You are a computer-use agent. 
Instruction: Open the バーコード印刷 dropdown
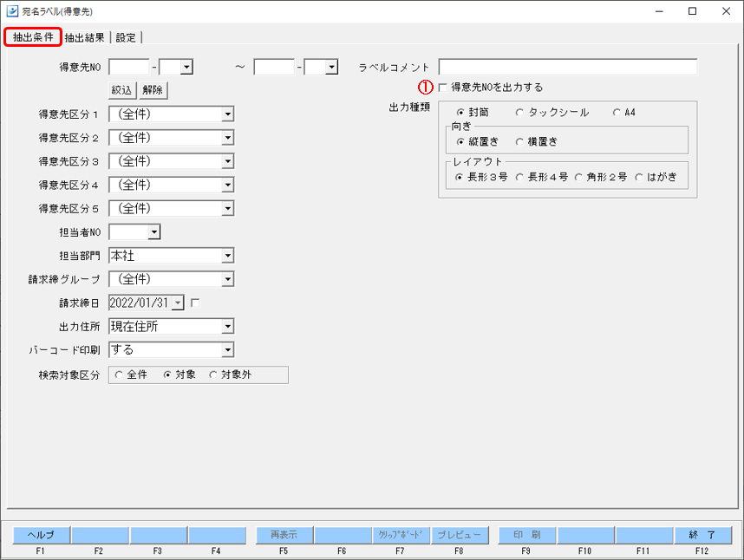coord(228,350)
